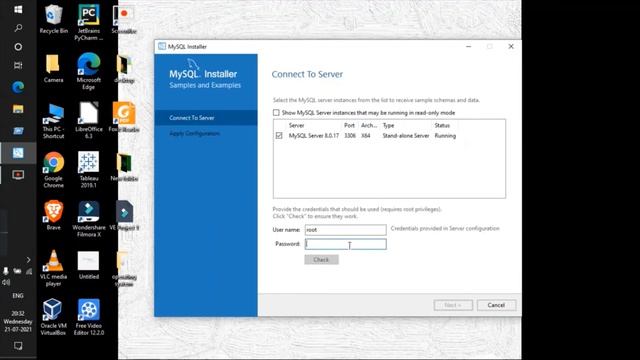Image resolution: width=640 pixels, height=360 pixels.
Task: Open the notification center icon
Action: point(18,346)
